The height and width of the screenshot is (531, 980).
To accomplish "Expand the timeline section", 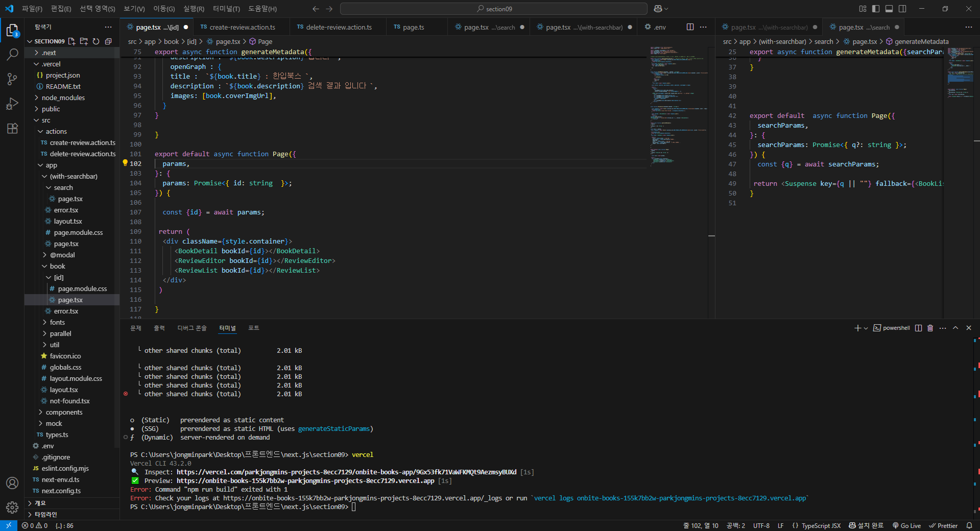I will pyautogui.click(x=72, y=514).
